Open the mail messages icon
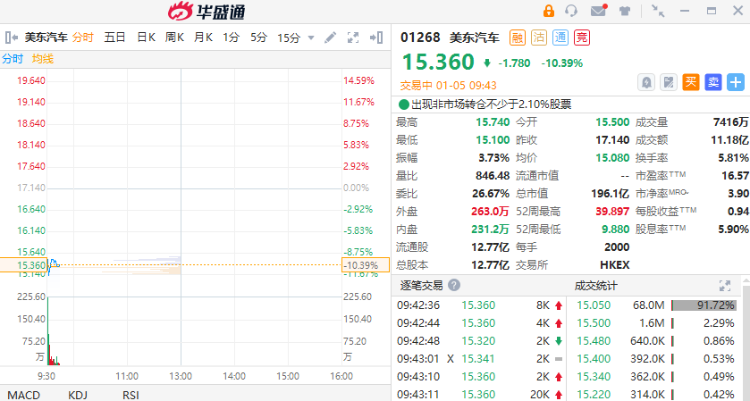The image size is (750, 401). (x=598, y=10)
